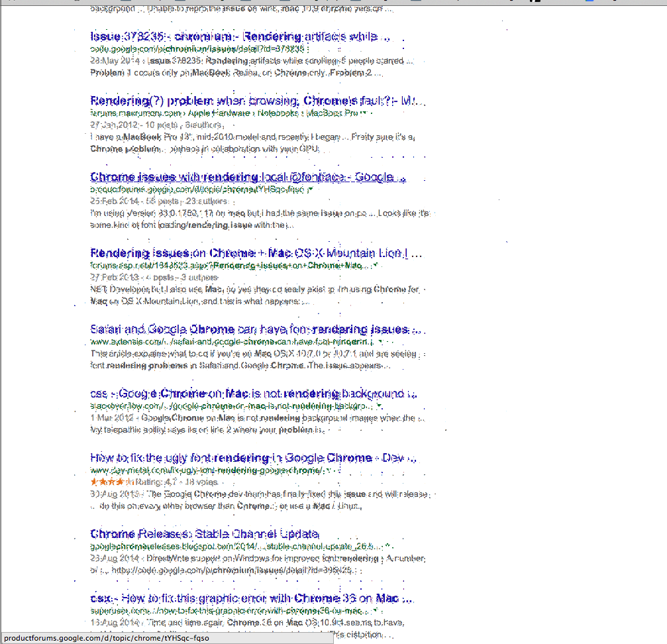
Task: Open "Rendering(?) problem when browsing" MacRumors result
Action: click(x=257, y=101)
